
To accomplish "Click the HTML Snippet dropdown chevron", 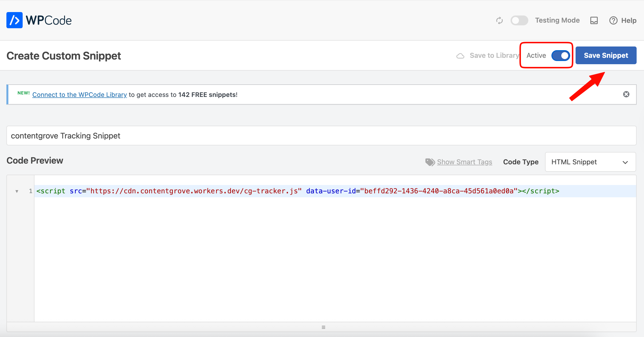I will click(x=625, y=162).
